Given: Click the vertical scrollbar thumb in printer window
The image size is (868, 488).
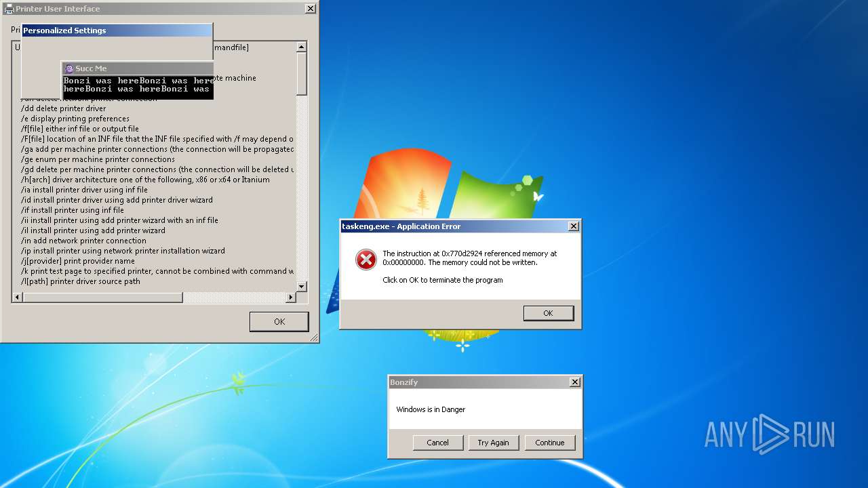Looking at the screenshot, I should point(302,73).
